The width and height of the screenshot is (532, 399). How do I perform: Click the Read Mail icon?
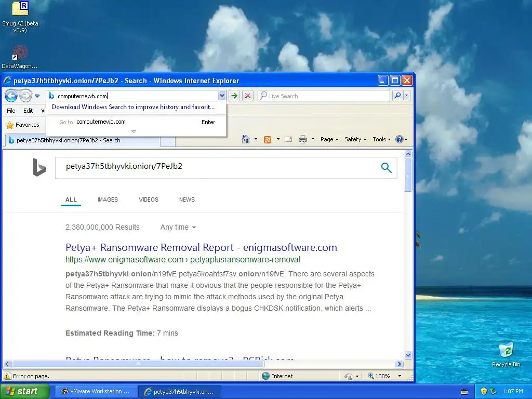click(x=288, y=139)
